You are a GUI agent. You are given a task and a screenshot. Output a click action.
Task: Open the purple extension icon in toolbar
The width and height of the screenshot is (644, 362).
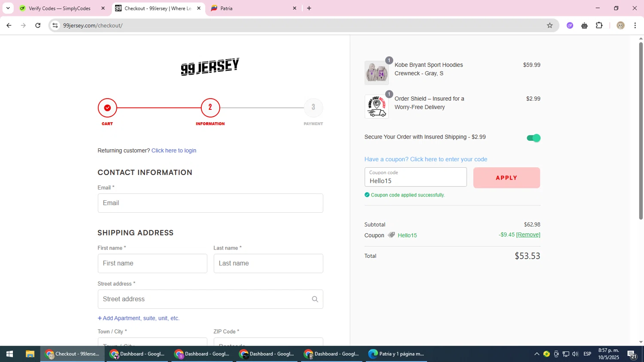[x=570, y=25]
